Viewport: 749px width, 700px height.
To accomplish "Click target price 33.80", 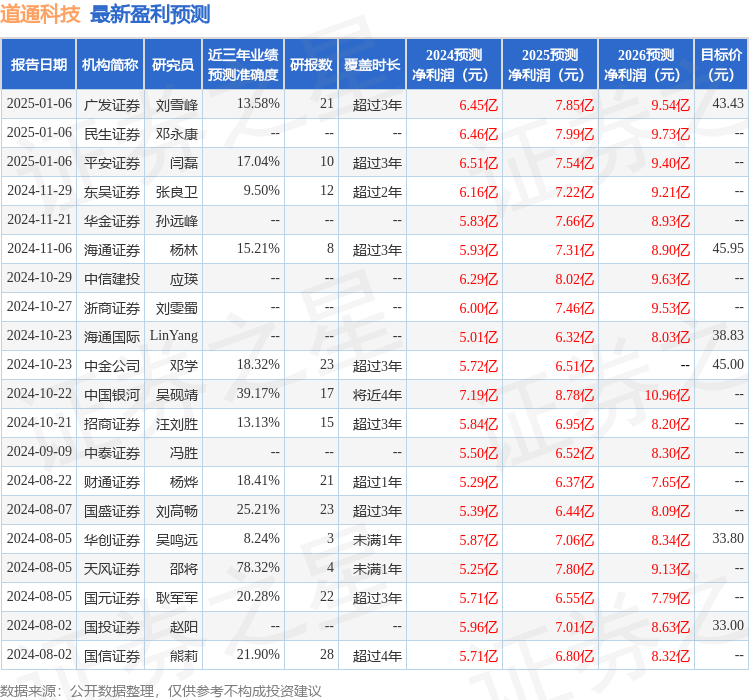I will point(728,539).
